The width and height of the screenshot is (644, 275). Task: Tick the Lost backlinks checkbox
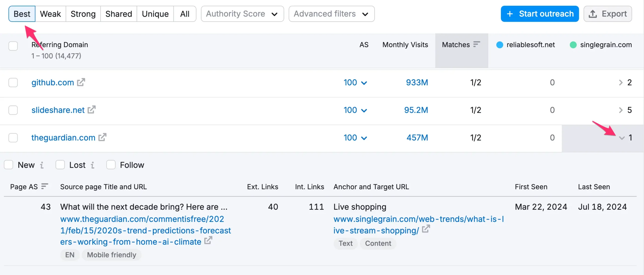[60, 165]
